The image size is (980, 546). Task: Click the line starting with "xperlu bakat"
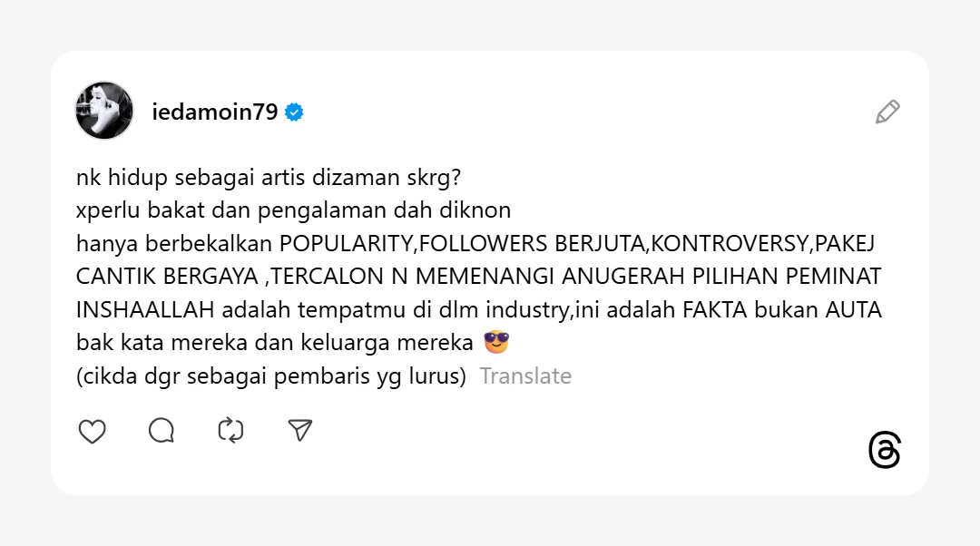(x=293, y=210)
